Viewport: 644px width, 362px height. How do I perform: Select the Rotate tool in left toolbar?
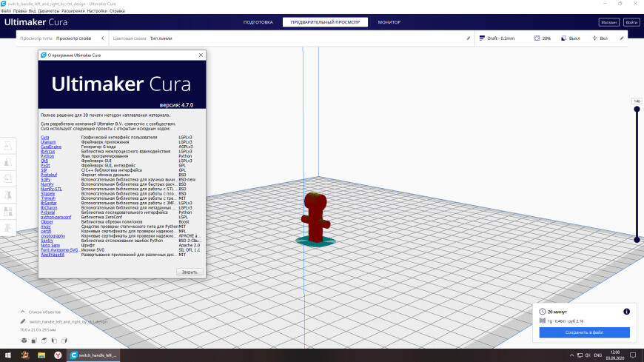point(8,178)
